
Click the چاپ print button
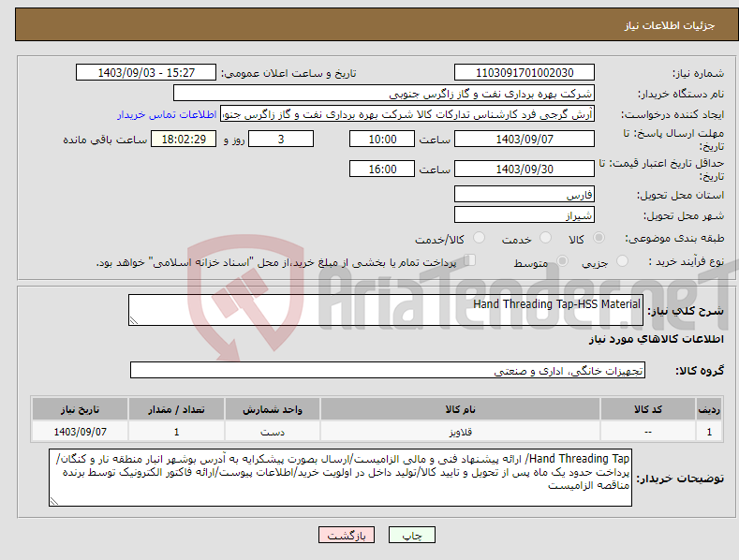click(x=412, y=535)
